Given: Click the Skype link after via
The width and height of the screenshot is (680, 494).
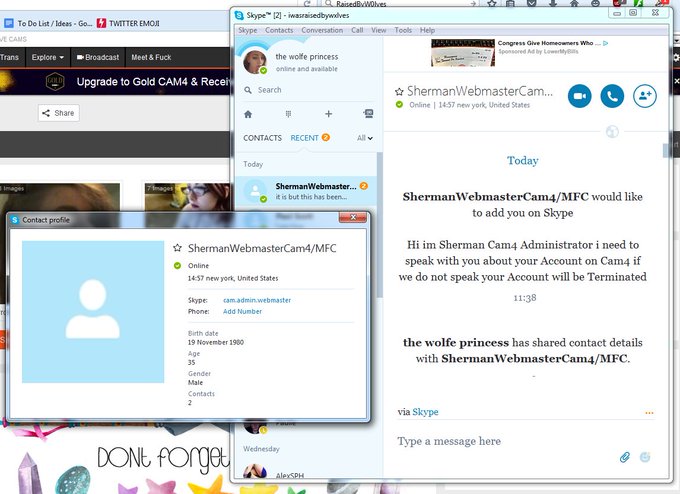Looking at the screenshot, I should 425,412.
